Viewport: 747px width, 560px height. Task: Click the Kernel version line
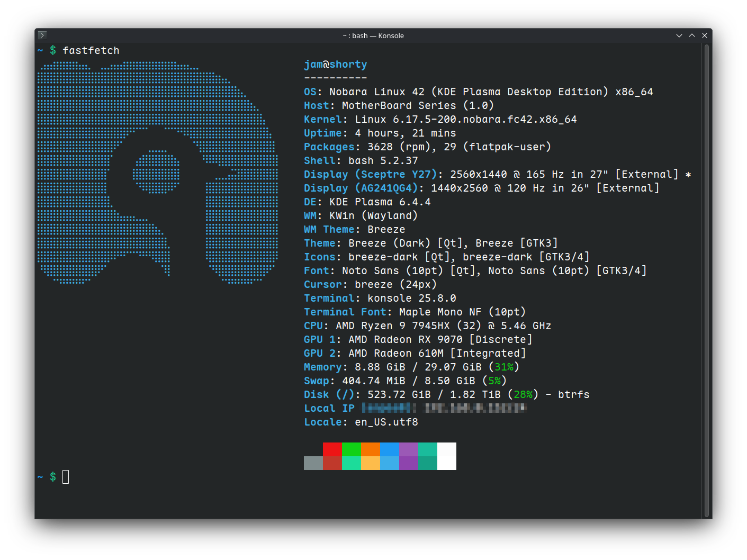coord(440,119)
